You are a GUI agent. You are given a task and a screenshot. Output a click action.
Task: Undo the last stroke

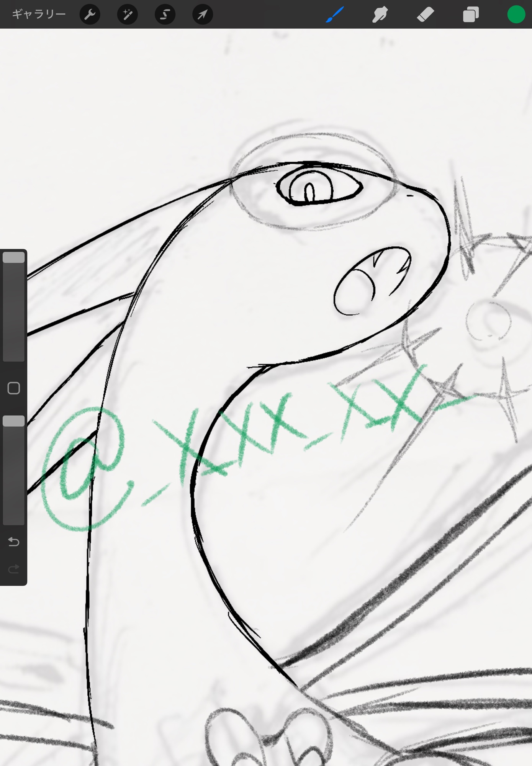click(14, 542)
